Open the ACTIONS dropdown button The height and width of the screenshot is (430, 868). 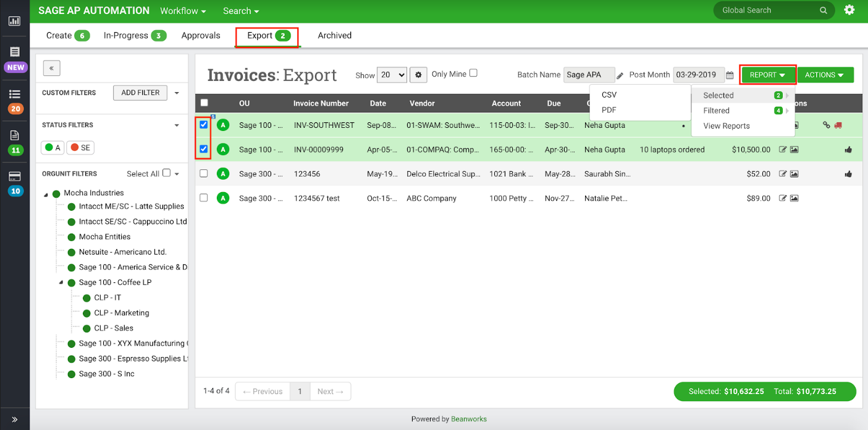point(825,75)
